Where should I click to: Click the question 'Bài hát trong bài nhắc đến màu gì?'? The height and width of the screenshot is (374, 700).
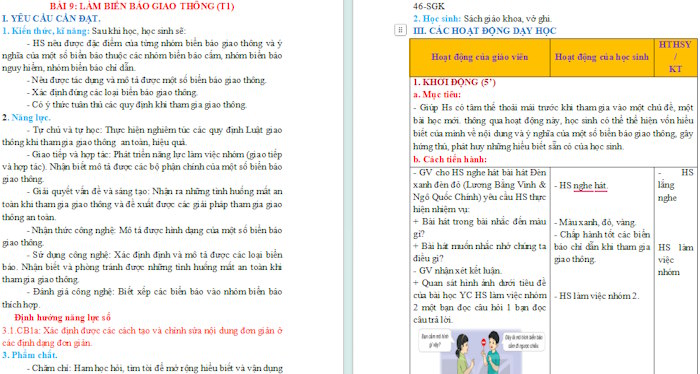pyautogui.click(x=480, y=228)
